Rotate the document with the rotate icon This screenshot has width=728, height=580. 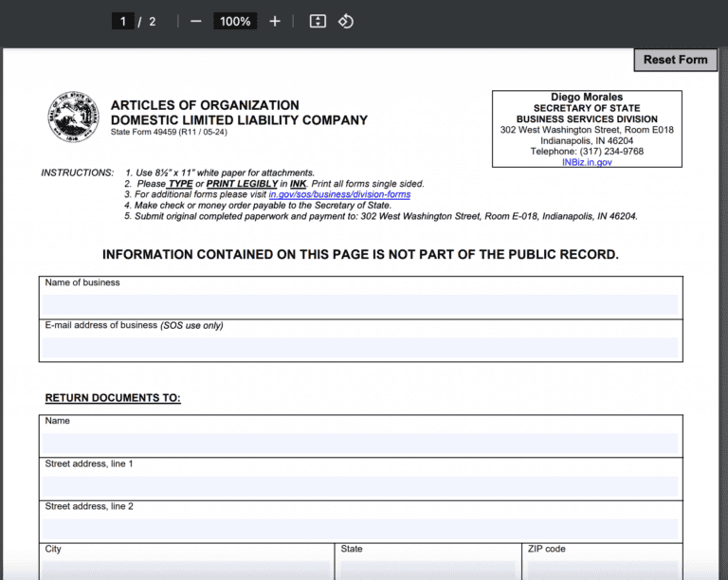(345, 22)
